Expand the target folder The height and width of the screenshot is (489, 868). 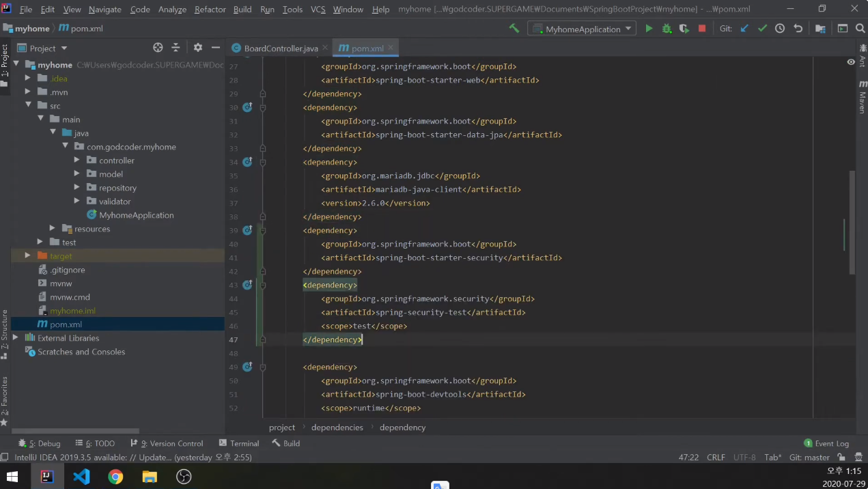tap(28, 256)
